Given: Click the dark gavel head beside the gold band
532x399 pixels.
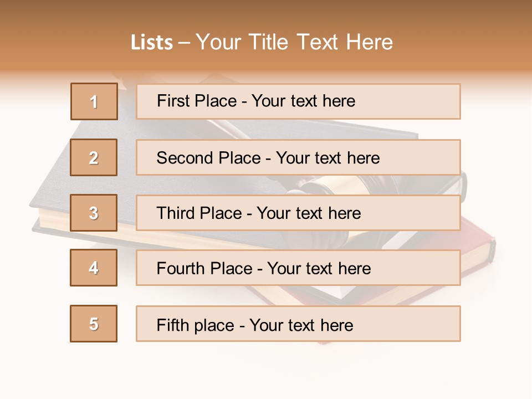Looking at the screenshot, I should pos(381,184).
